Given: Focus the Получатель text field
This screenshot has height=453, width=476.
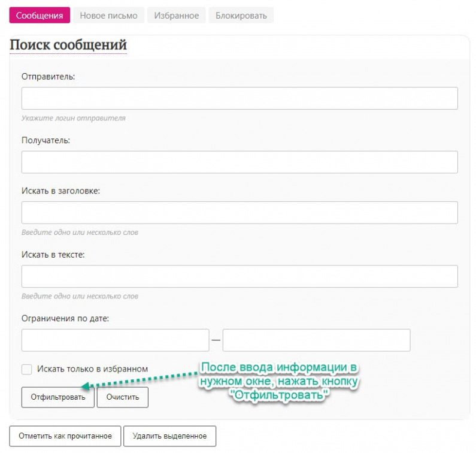Looking at the screenshot, I should pos(239,162).
